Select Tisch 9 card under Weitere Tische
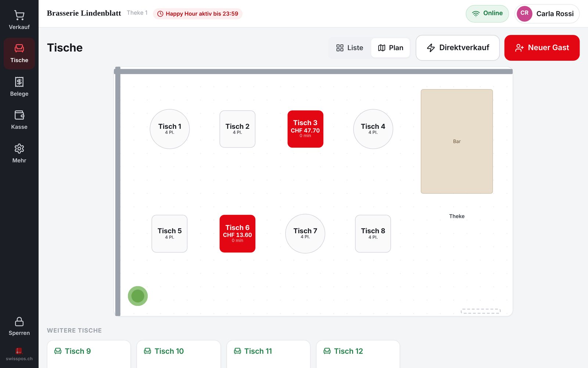The width and height of the screenshot is (588, 368). click(x=89, y=354)
